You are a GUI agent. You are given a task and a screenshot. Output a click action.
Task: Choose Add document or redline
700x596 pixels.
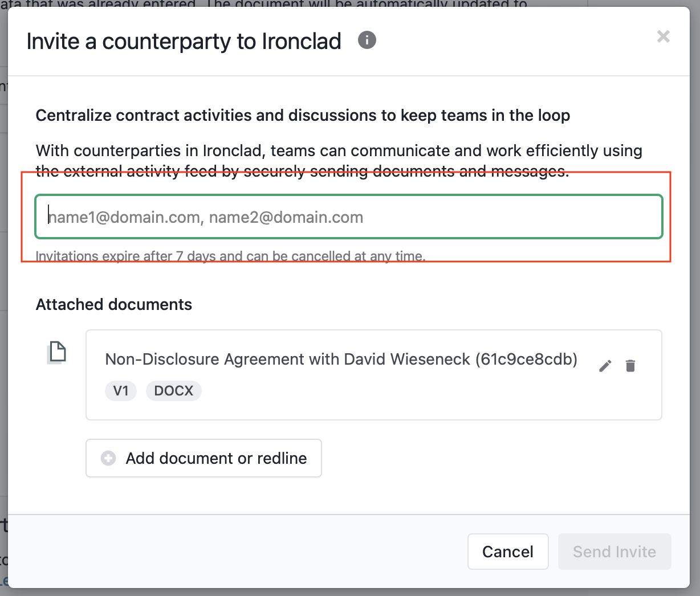pos(204,458)
